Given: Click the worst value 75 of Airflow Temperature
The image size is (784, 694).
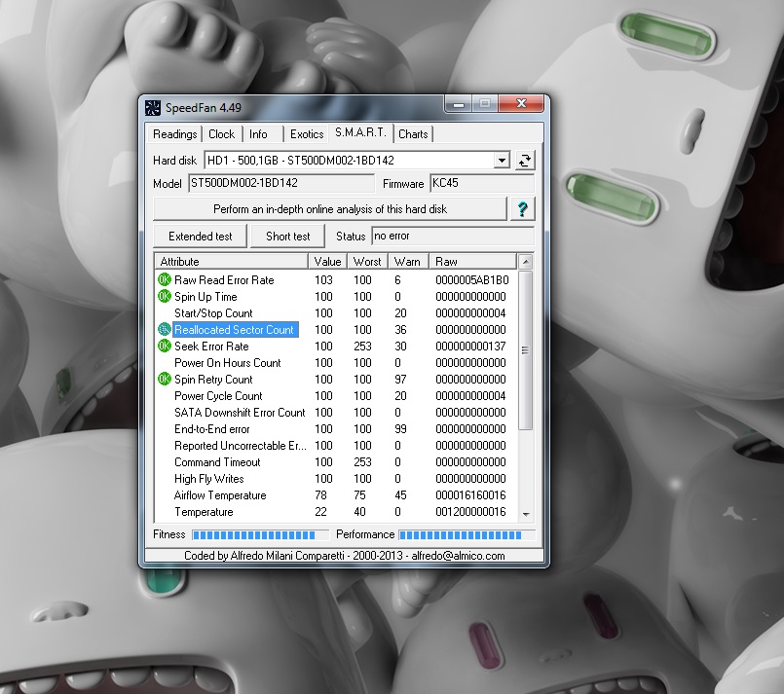Looking at the screenshot, I should [359, 495].
